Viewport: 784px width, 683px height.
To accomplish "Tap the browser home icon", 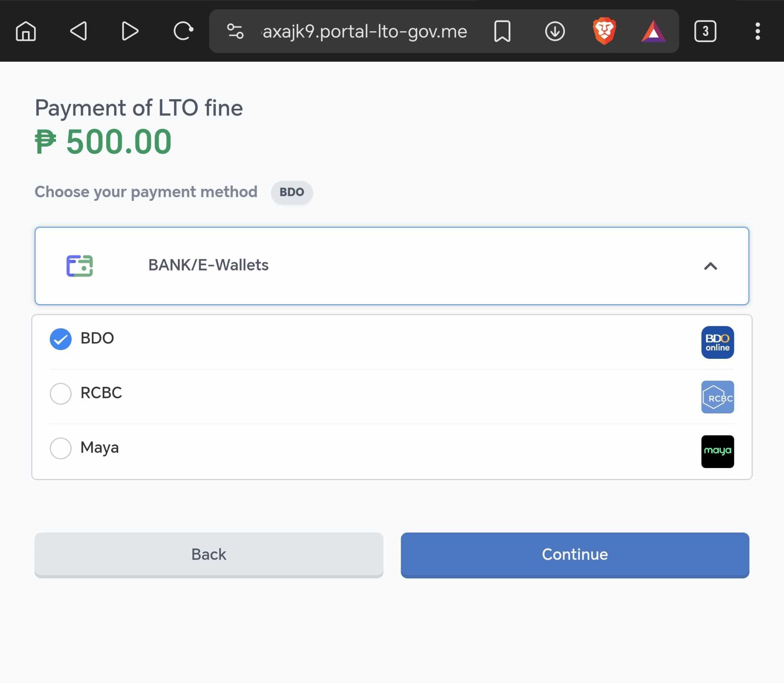I will click(26, 31).
